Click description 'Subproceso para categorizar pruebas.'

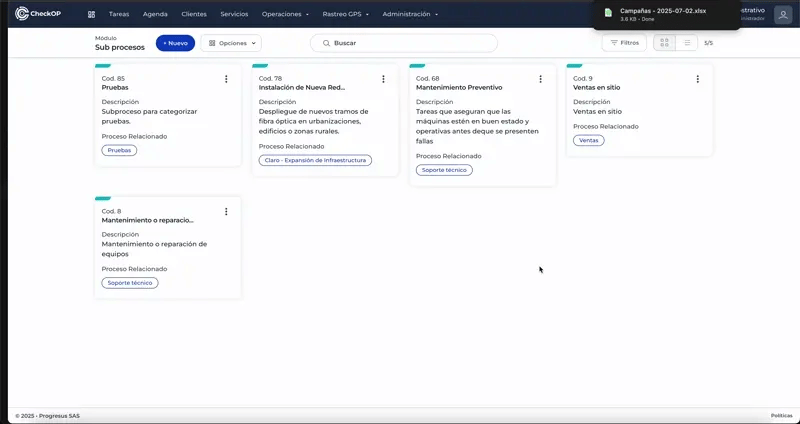coord(149,116)
